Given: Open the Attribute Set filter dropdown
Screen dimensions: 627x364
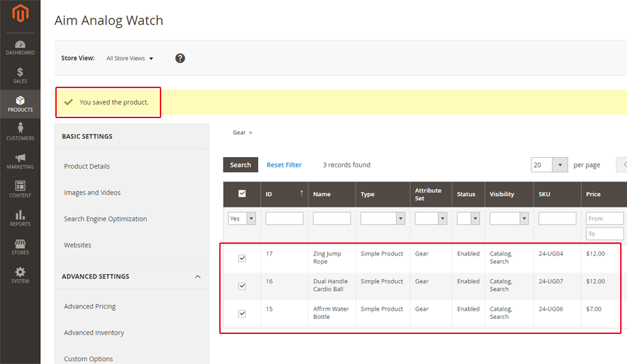Looking at the screenshot, I should (431, 219).
